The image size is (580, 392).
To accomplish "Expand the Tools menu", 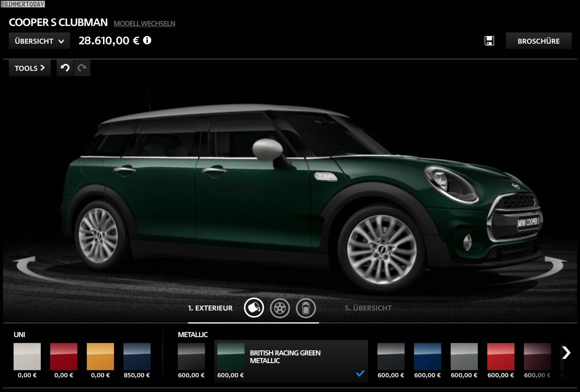I will coord(30,68).
